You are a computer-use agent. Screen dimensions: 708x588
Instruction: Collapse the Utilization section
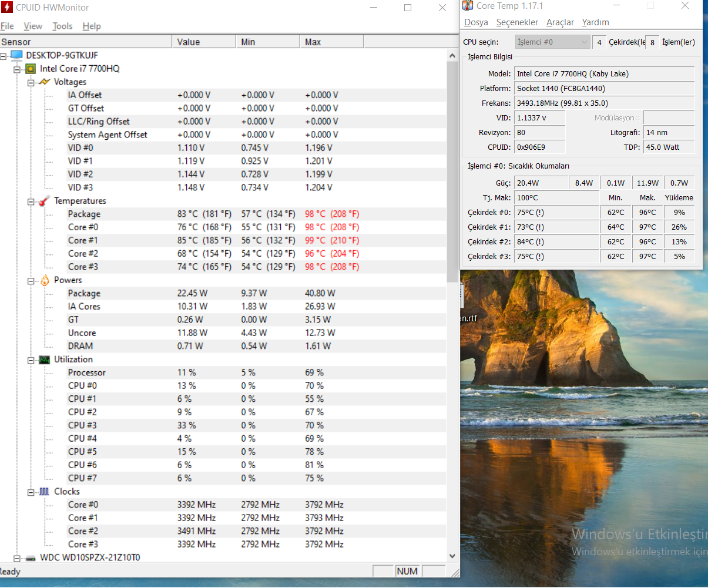point(31,360)
